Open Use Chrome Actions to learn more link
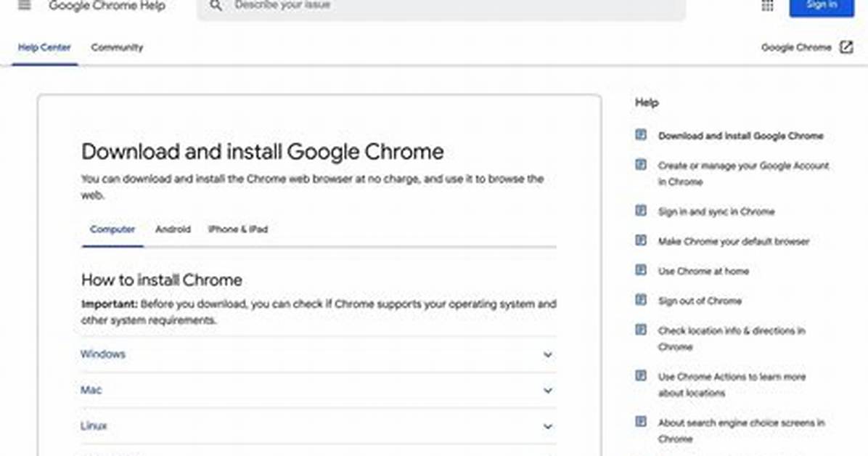 [732, 385]
